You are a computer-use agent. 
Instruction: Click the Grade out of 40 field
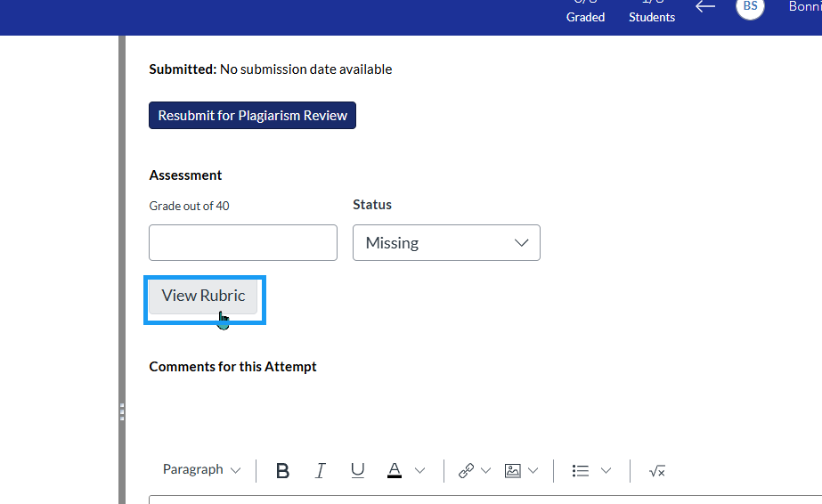(x=243, y=242)
